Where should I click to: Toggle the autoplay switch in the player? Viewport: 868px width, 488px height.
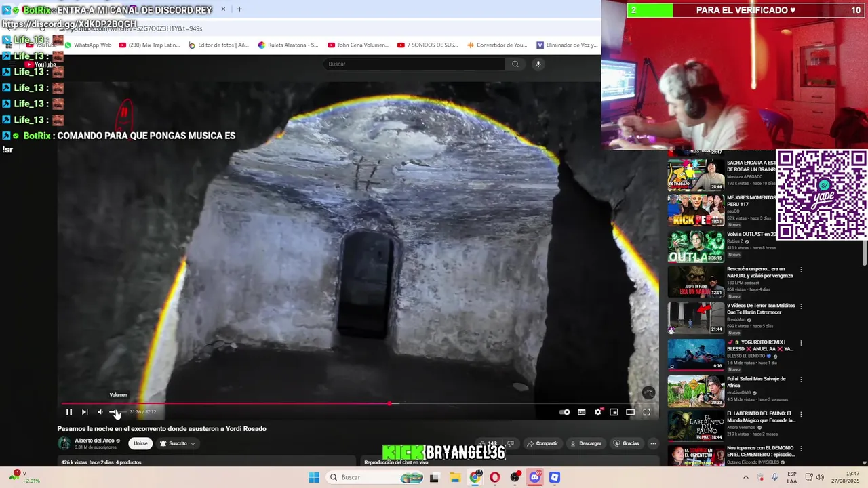[x=564, y=412]
